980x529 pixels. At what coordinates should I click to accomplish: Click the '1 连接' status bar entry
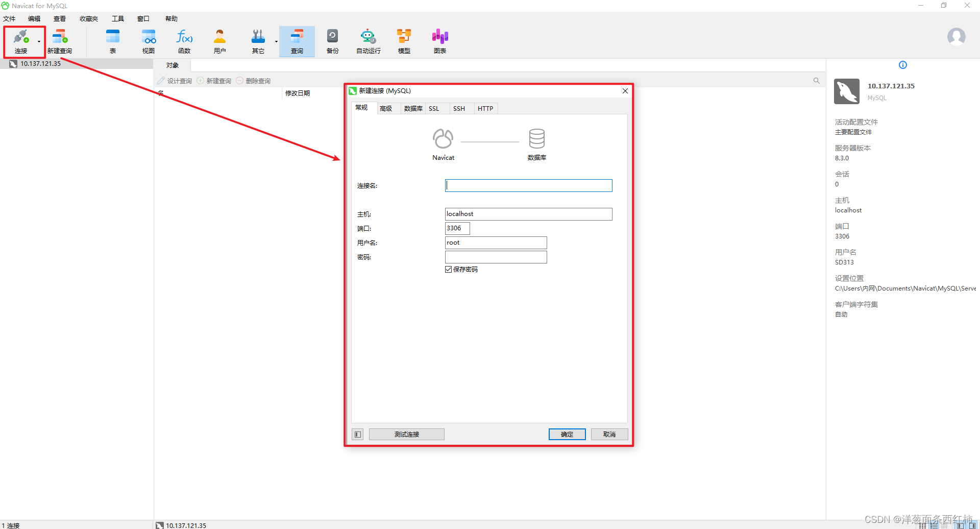click(11, 525)
